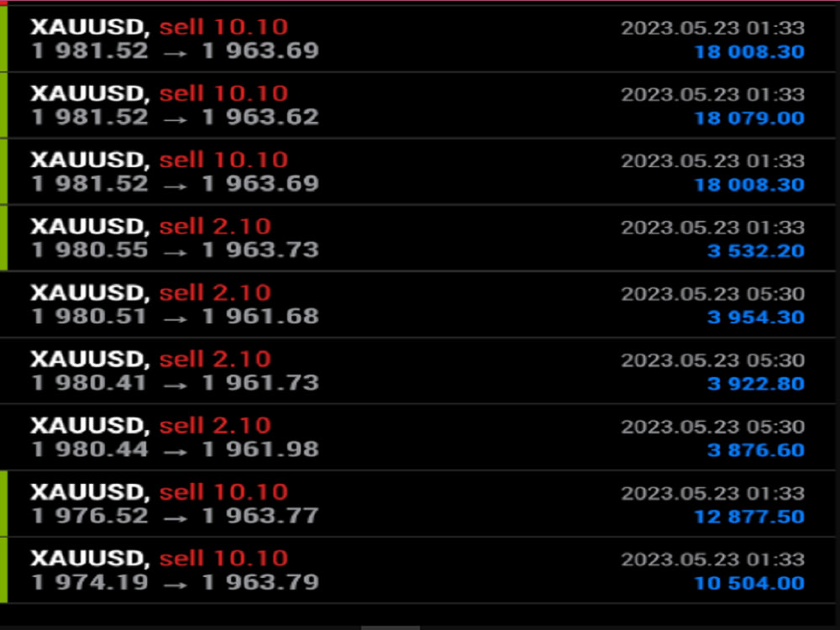Screen dimensions: 840x630
Task: Click the close price 1 963.77
Action: pyautogui.click(x=260, y=516)
